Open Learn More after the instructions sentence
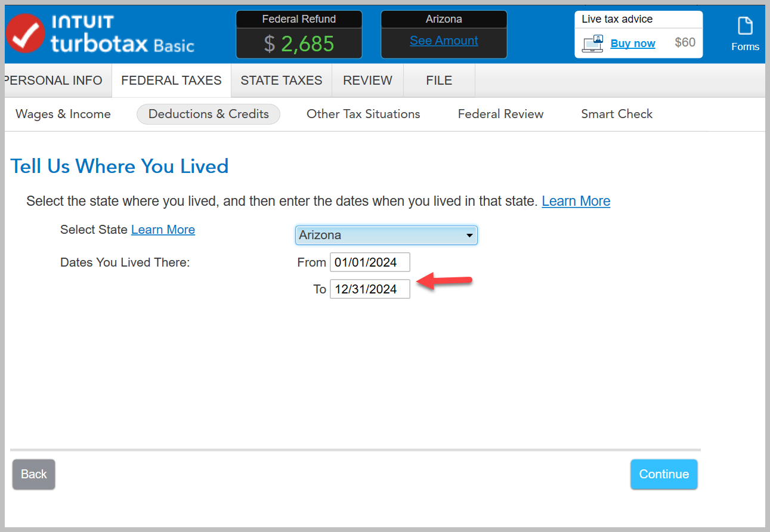 click(x=576, y=201)
